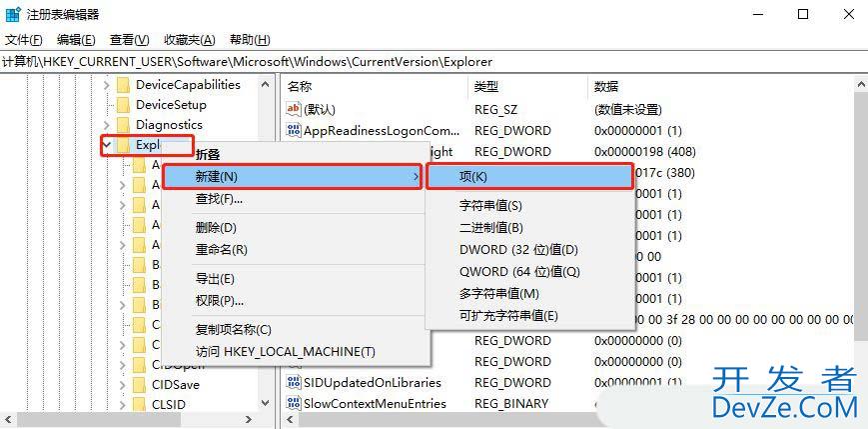Screen dimensions: 868x429
Task: Click the binary icon beside SlowContextMenuEntries
Action: 293,403
